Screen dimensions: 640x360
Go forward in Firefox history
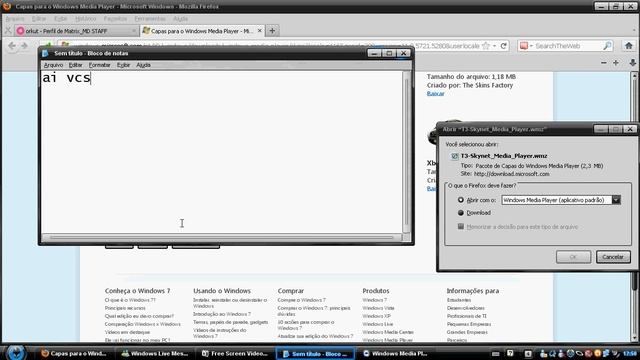point(24,46)
